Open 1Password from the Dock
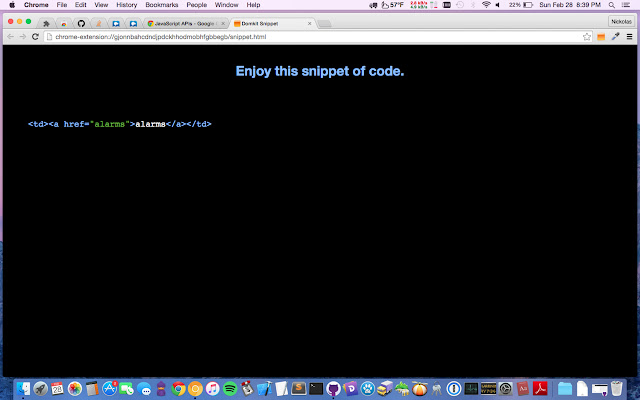This screenshot has width=640, height=400. (453, 388)
